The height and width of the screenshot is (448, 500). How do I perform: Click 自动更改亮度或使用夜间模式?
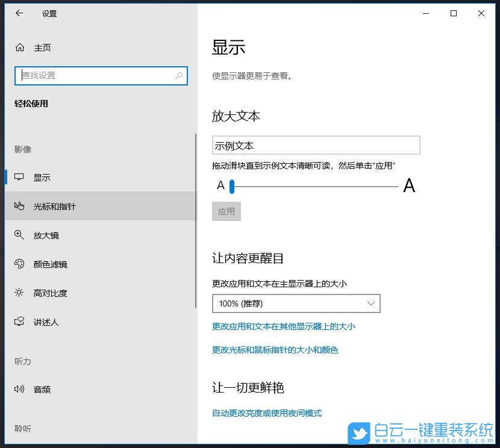266,413
